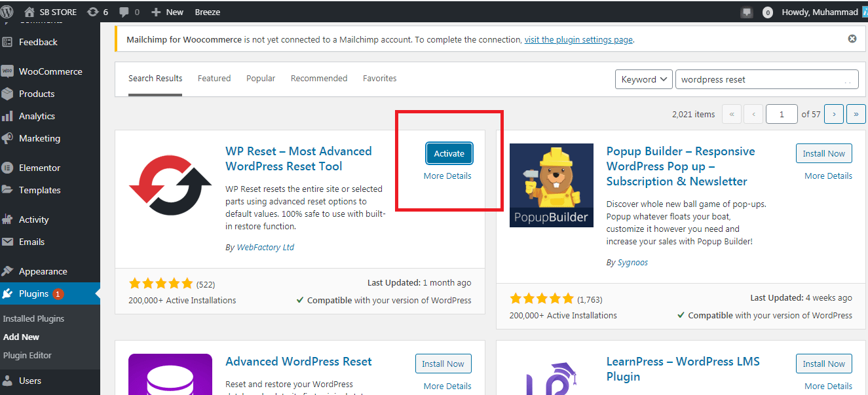Visit the SB STORE site home
Screen dimensions: 868x395
pos(50,12)
